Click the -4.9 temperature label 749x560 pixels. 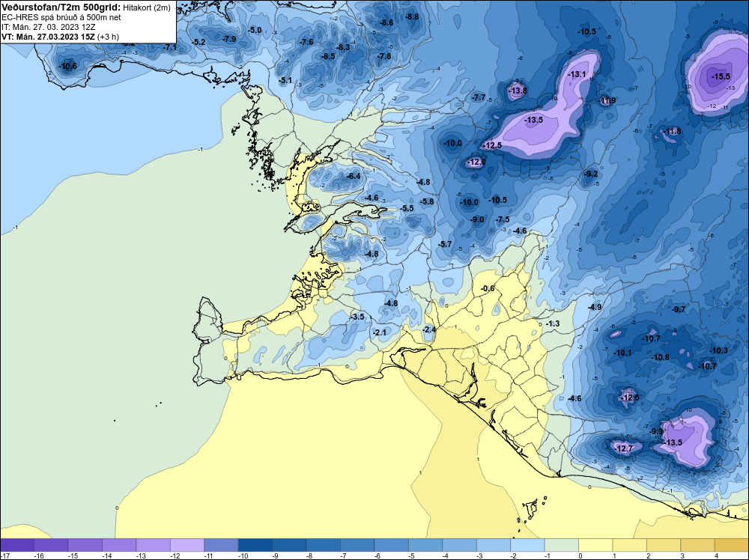coord(595,307)
